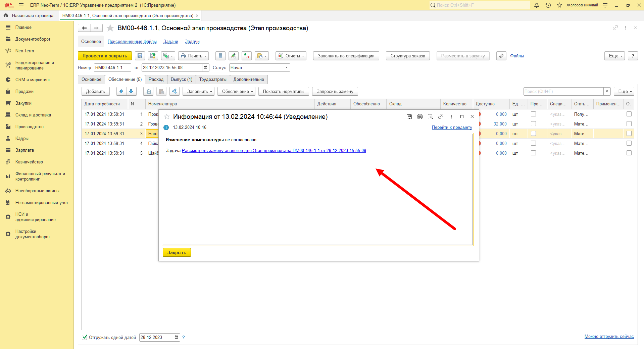644x349 pixels.
Task: Click the Номер input field
Action: (x=112, y=67)
